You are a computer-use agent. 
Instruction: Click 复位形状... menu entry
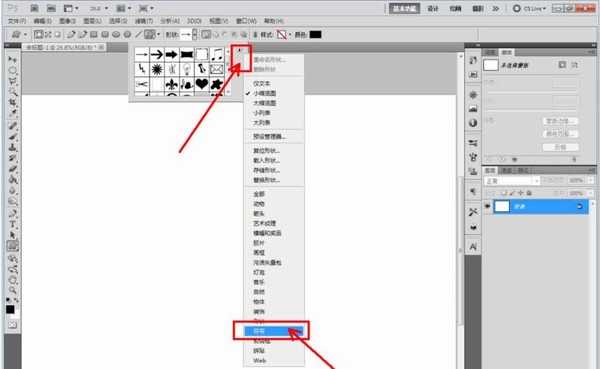[266, 150]
